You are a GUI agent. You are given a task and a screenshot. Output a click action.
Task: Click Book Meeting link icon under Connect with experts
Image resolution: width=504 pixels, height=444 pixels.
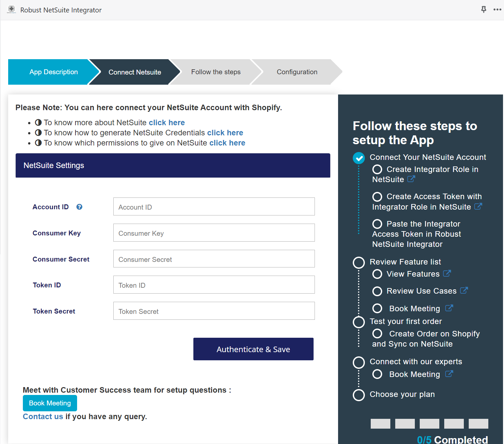pos(450,374)
